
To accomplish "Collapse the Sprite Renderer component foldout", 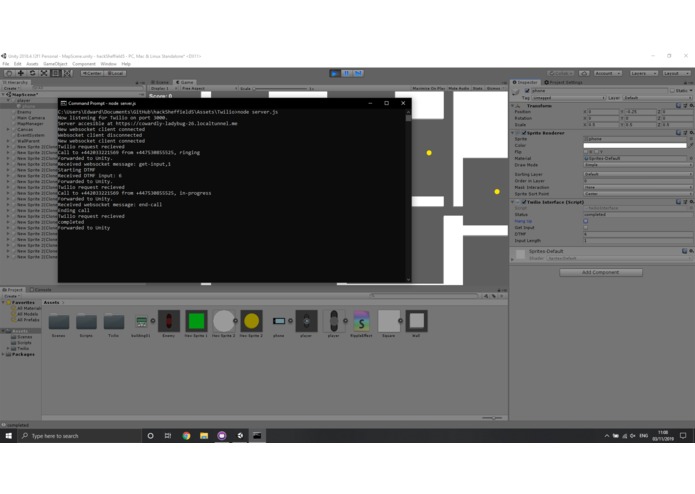I will point(513,133).
